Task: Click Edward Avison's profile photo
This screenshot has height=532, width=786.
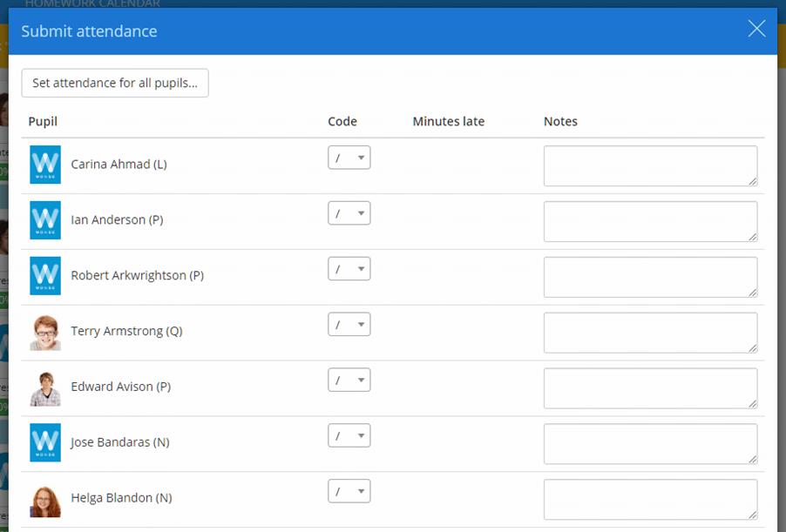Action: (45, 387)
